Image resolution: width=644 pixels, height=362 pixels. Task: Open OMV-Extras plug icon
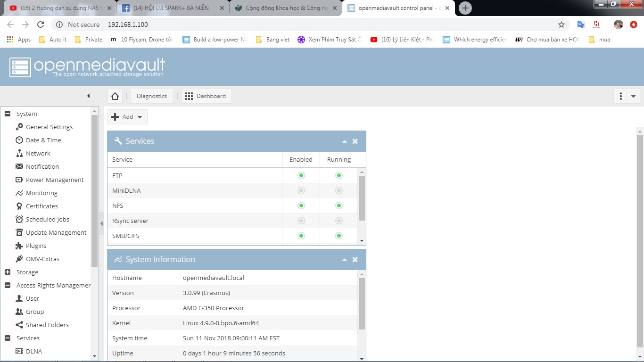point(19,259)
